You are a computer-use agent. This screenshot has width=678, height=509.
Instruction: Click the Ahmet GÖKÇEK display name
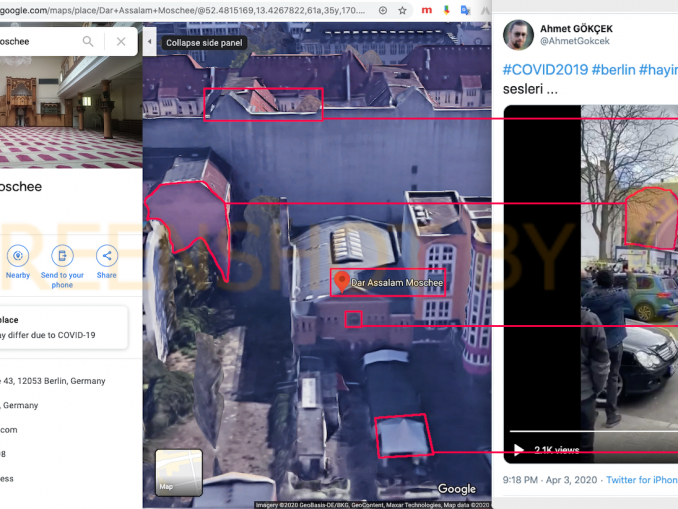(x=576, y=29)
